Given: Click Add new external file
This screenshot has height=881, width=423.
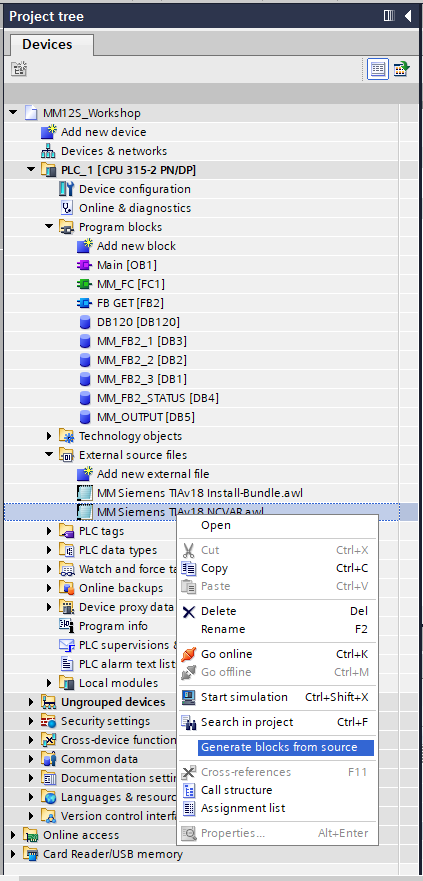Looking at the screenshot, I should point(153,474).
